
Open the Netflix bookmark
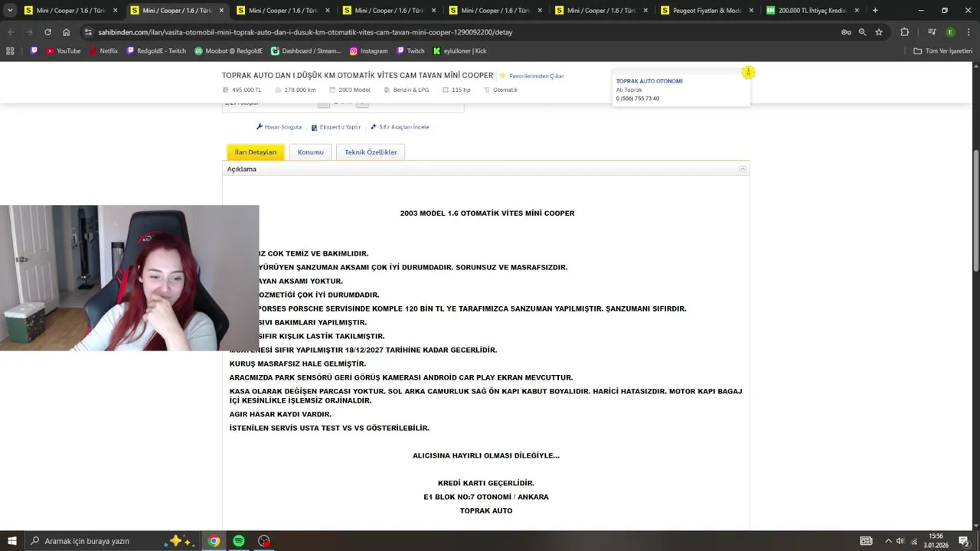(x=103, y=51)
